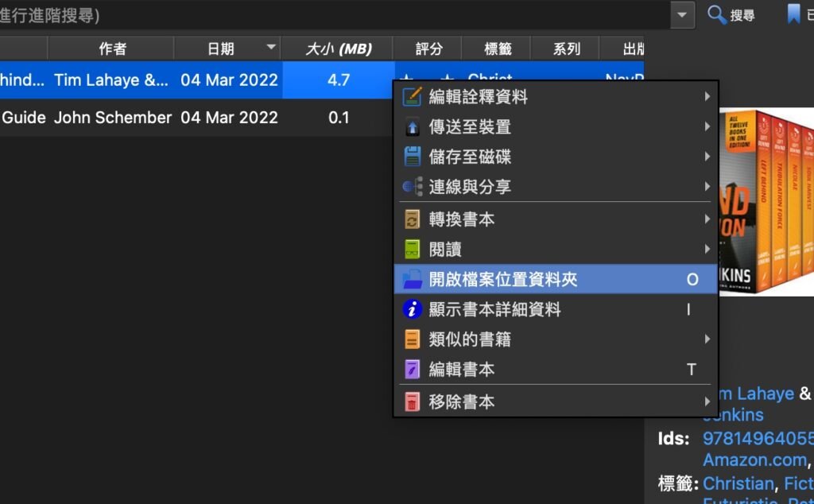Sort by the 大小 (MB) column header
Viewport: 814px width, 504px height.
tap(339, 48)
